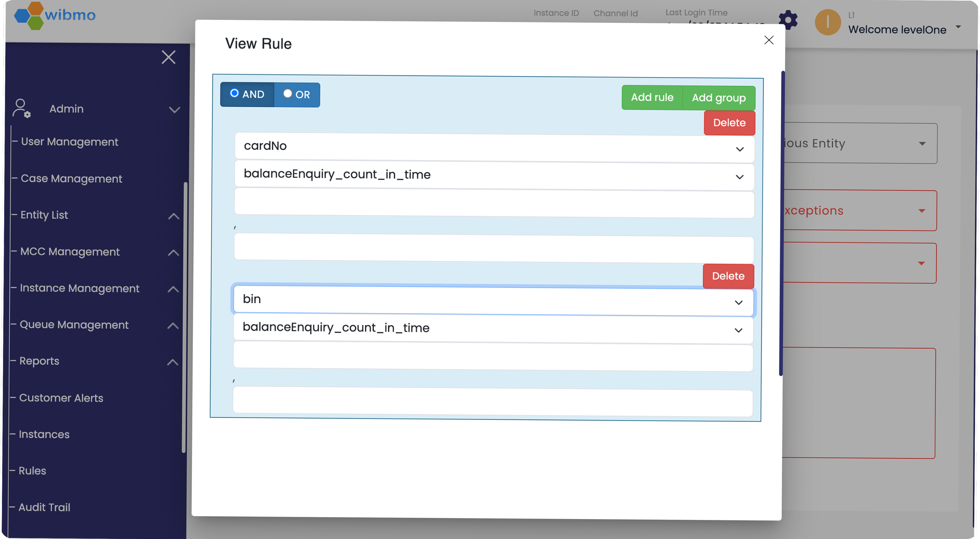Close the sidebar with the X icon
This screenshot has width=980, height=539.
click(x=168, y=57)
